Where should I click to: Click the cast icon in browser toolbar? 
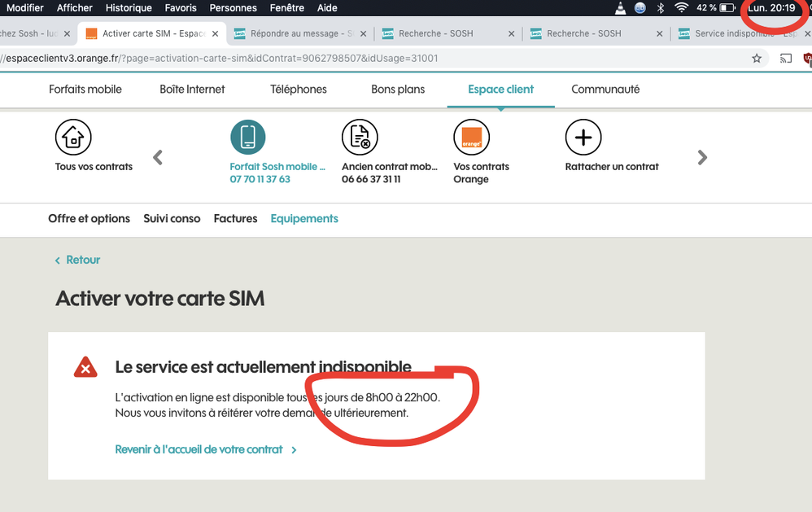[x=786, y=59]
